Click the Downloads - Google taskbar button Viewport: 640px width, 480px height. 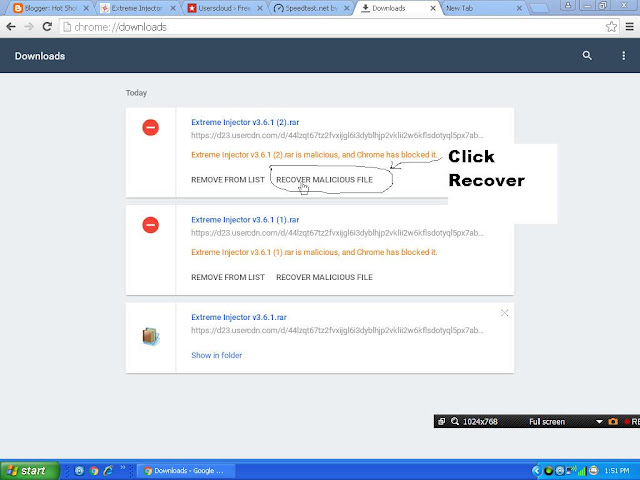click(x=186, y=471)
